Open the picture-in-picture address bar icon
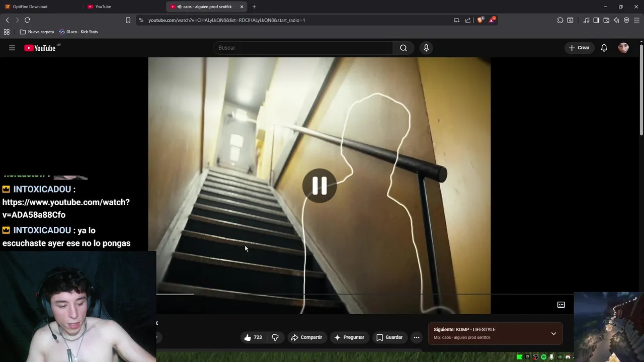 pos(456,20)
